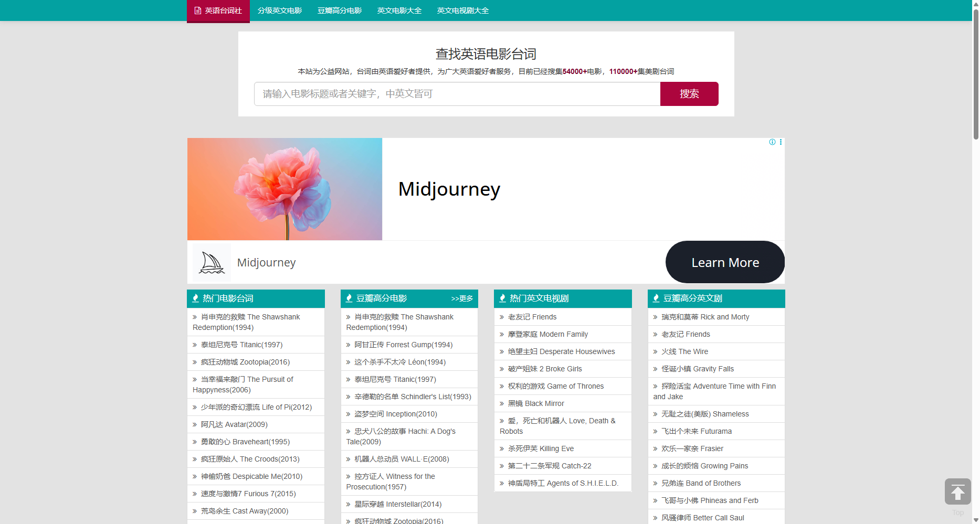The width and height of the screenshot is (980, 524).
Task: Open The Pursuit of Happyness(2006)
Action: (243, 384)
